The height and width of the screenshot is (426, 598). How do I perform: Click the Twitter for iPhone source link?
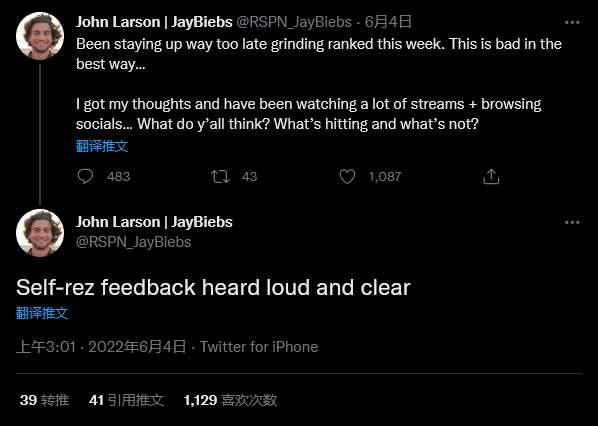click(259, 347)
